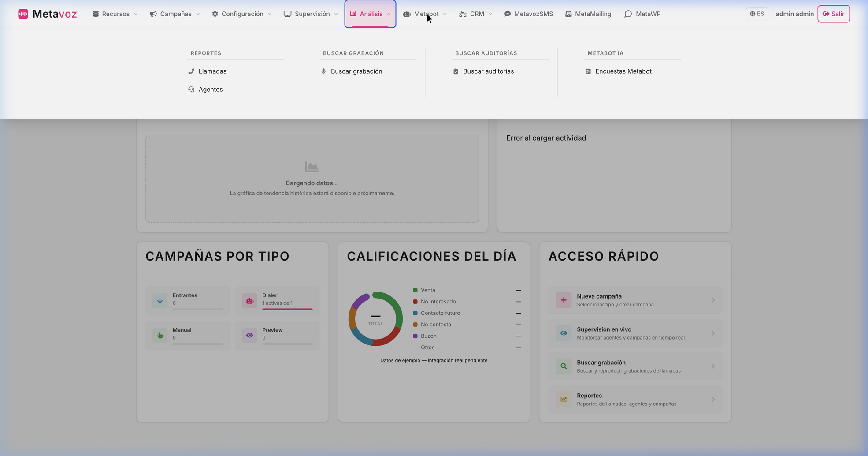This screenshot has height=456, width=868.
Task: Click the Configuración gear icon
Action: [215, 14]
